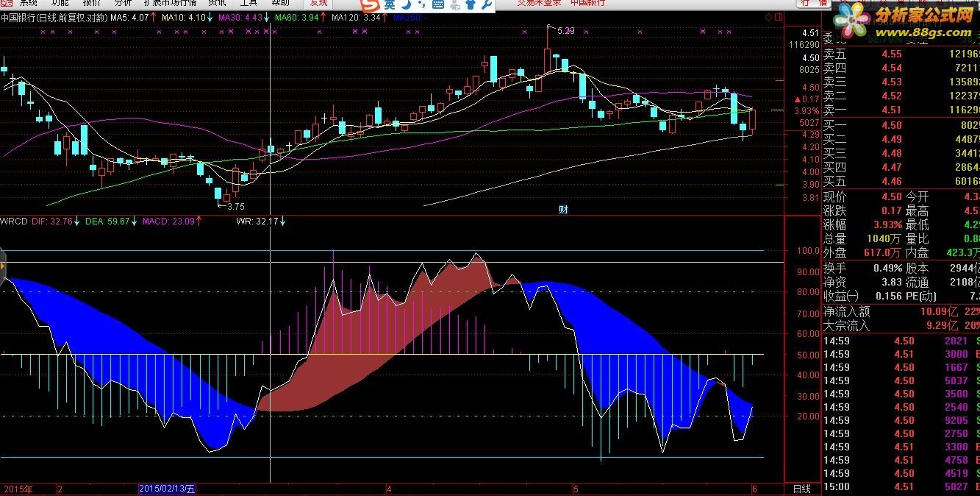Click the 收益(一) 0.156 field
980x496 pixels.
pyautogui.click(x=862, y=296)
